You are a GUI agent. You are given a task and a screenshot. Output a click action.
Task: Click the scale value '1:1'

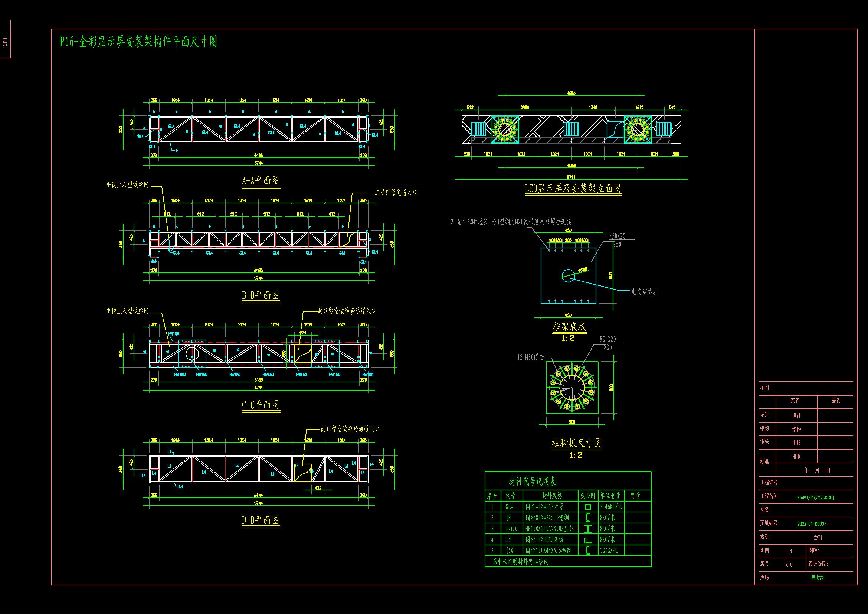pos(789,551)
